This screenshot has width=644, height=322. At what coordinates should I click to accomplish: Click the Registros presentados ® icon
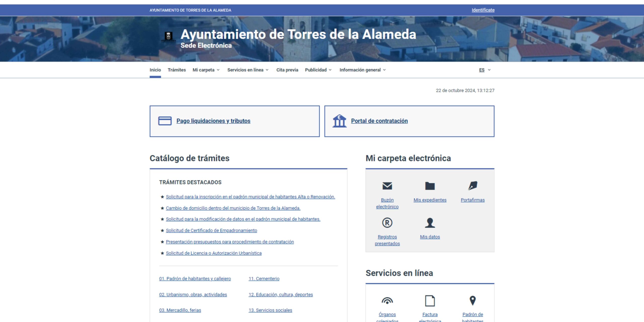coord(387,223)
